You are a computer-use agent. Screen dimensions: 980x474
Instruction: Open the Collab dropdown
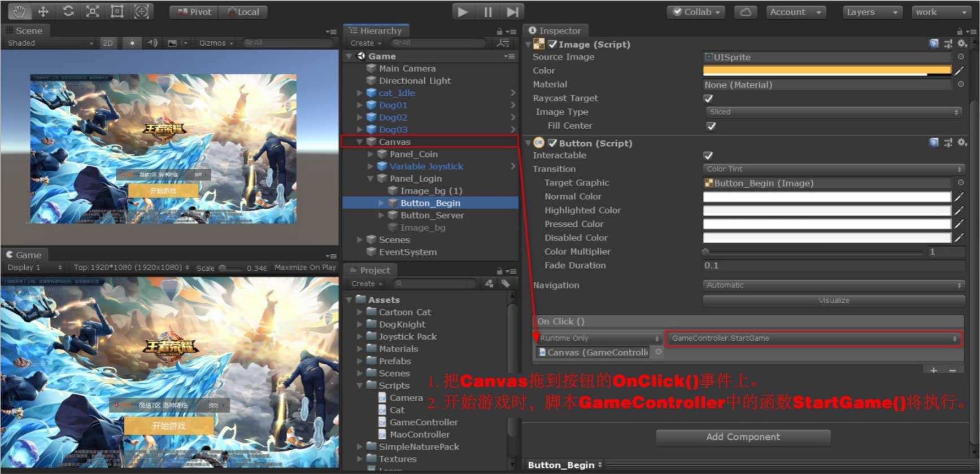[696, 12]
